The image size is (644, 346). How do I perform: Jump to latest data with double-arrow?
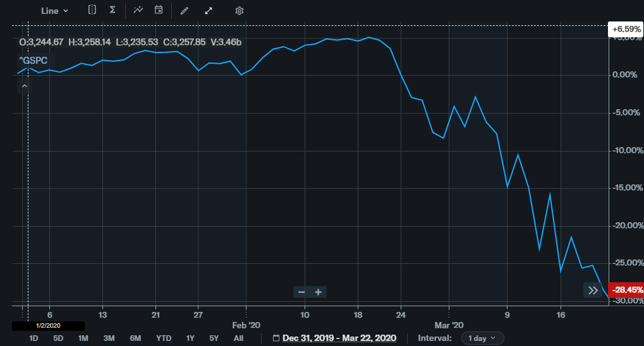(x=593, y=290)
